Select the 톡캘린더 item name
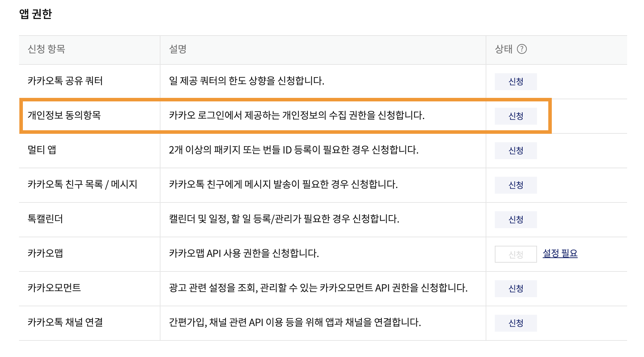The width and height of the screenshot is (644, 357). pos(45,219)
